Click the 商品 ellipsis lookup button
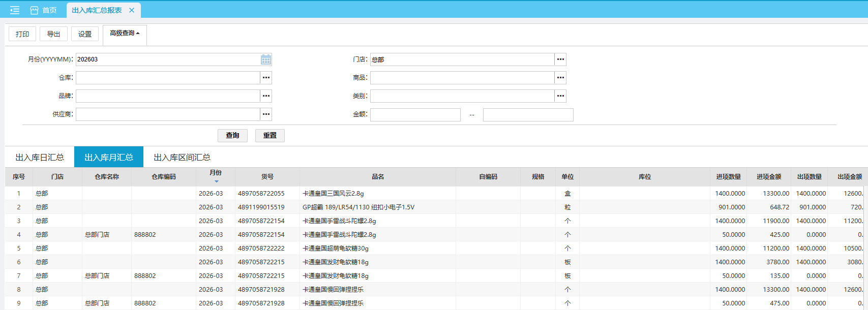Viewport: 868px width, 310px height. pyautogui.click(x=560, y=78)
